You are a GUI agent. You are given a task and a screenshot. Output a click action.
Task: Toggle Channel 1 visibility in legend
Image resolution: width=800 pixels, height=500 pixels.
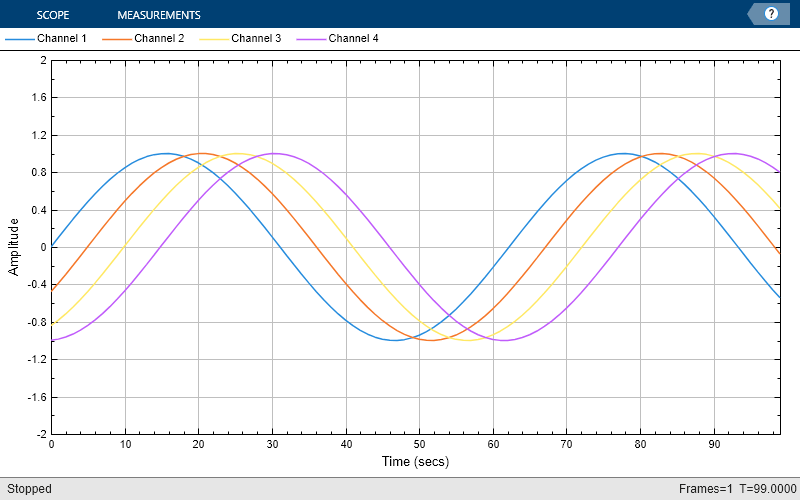pyautogui.click(x=62, y=38)
